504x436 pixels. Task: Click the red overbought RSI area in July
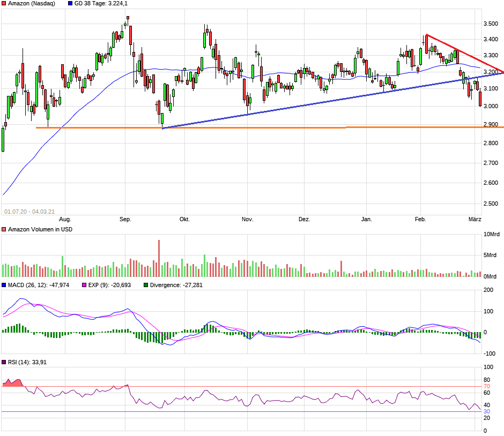click(x=13, y=383)
